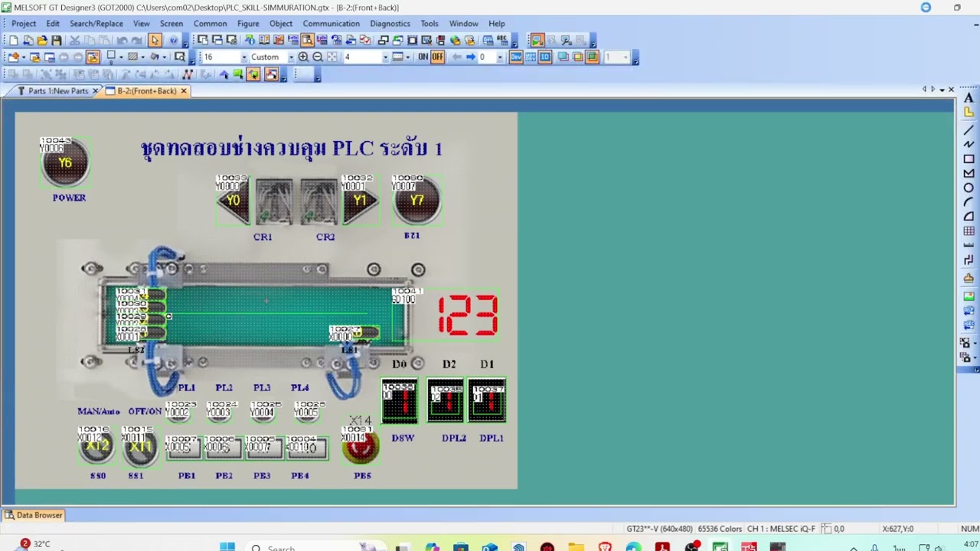Open the snap value 4 dropdown

[x=386, y=57]
